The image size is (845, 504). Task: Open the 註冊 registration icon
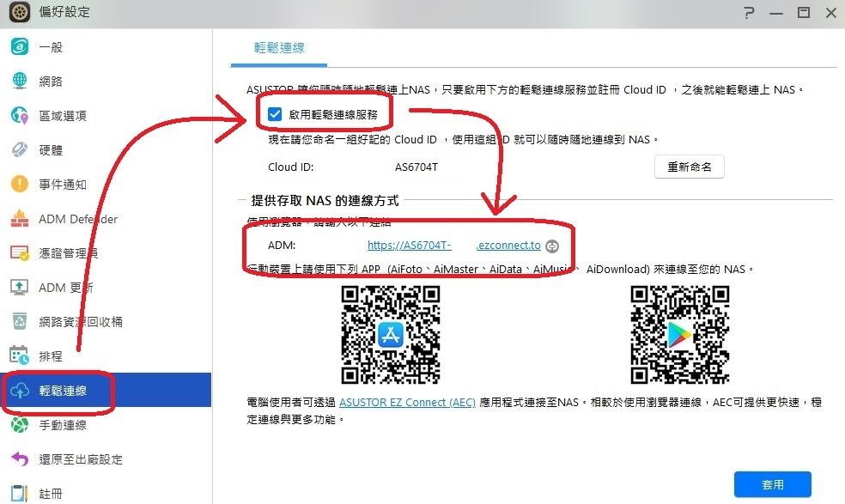20,493
